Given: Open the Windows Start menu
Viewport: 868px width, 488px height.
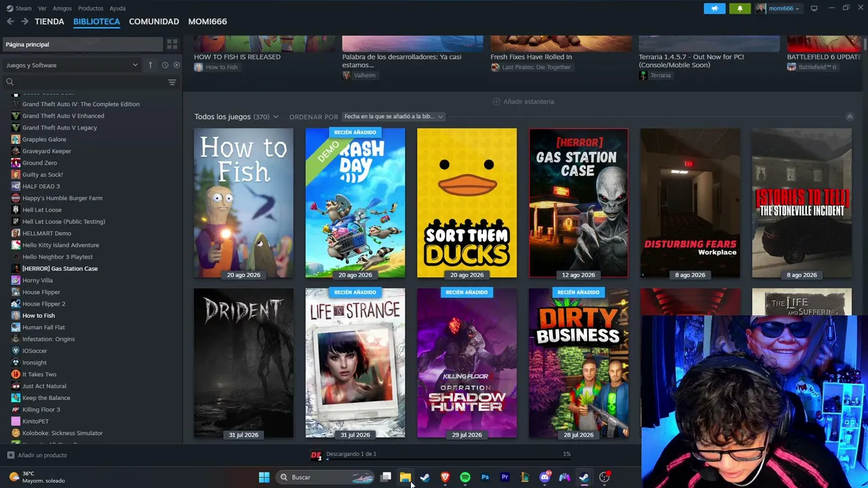Looking at the screenshot, I should pyautogui.click(x=264, y=477).
